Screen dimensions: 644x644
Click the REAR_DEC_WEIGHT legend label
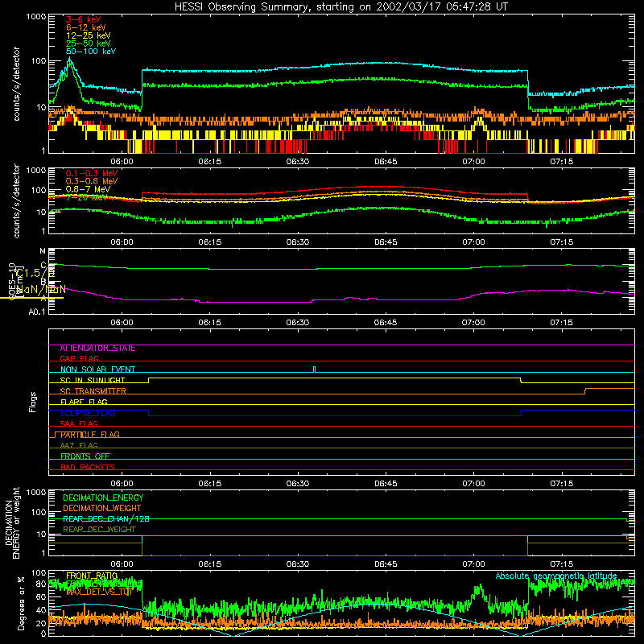pos(99,530)
